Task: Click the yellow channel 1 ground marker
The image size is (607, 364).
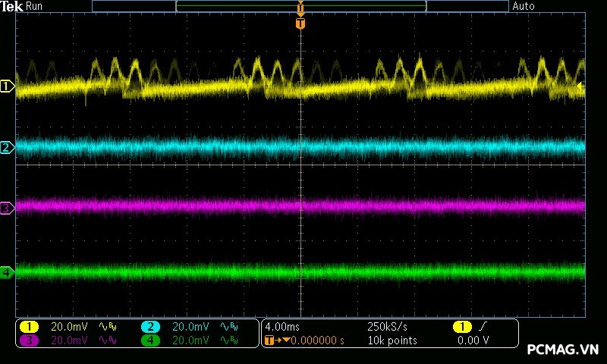Action: (x=7, y=86)
